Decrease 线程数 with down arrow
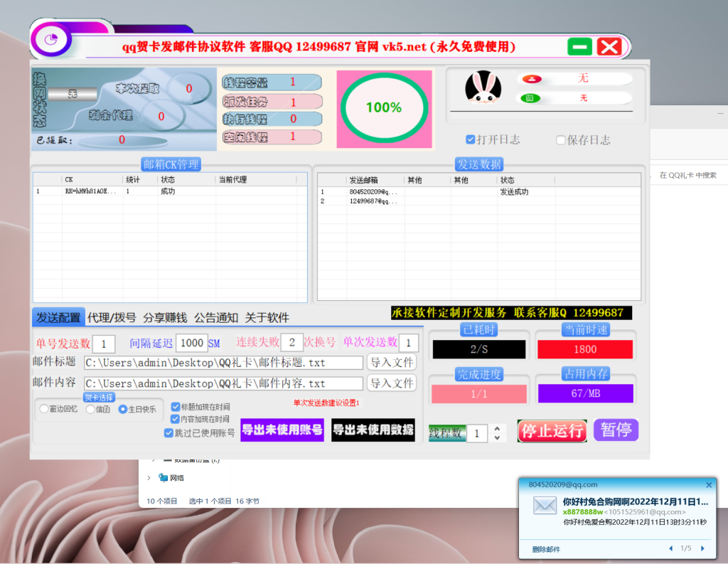The height and width of the screenshot is (564, 728). (497, 437)
